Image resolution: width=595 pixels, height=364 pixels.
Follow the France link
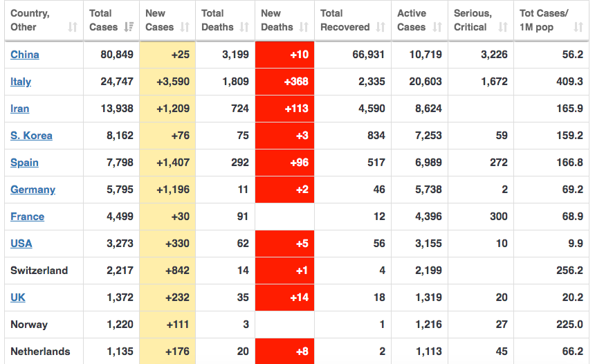coord(27,217)
